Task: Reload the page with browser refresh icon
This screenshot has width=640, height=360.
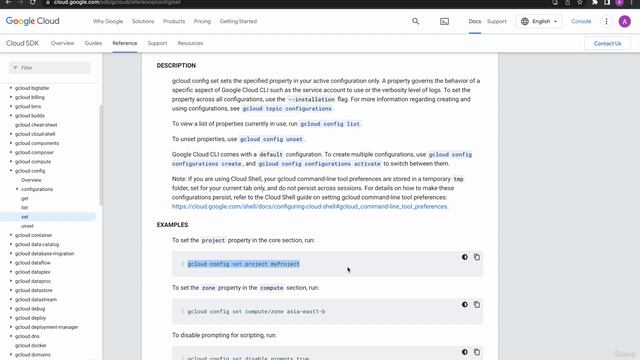Action: (33, 2)
